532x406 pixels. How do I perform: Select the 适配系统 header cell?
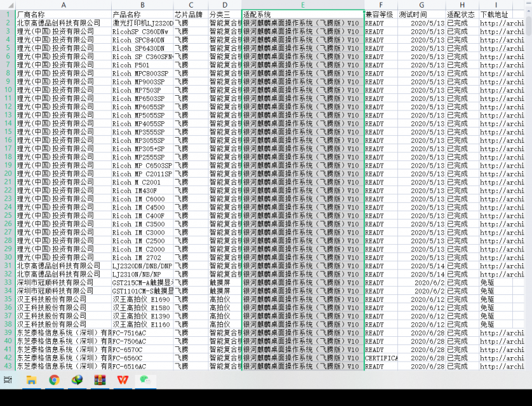(x=303, y=15)
